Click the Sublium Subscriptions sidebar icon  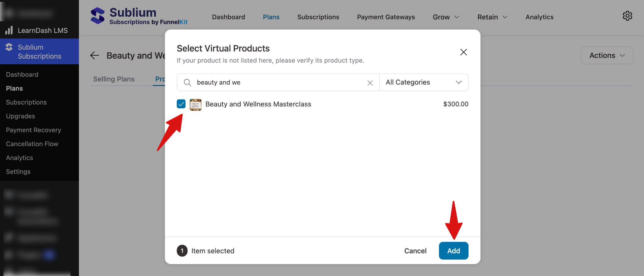(9, 47)
